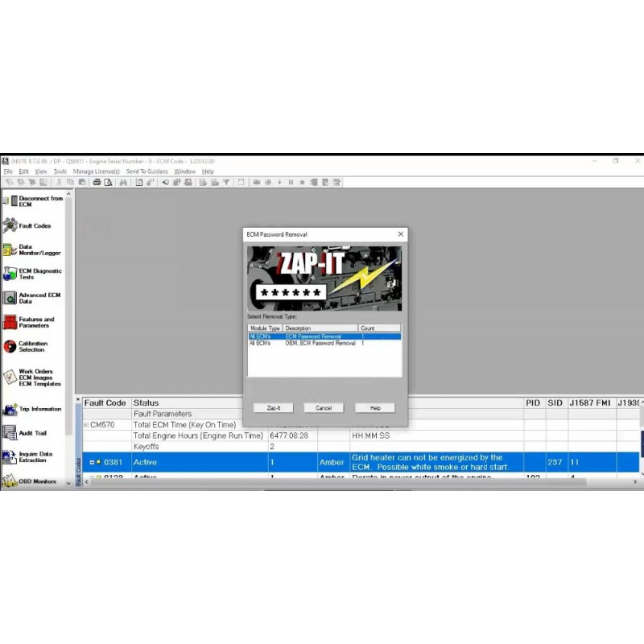Open the Send To Guidanz menu
The height and width of the screenshot is (644, 644).
[x=147, y=171]
